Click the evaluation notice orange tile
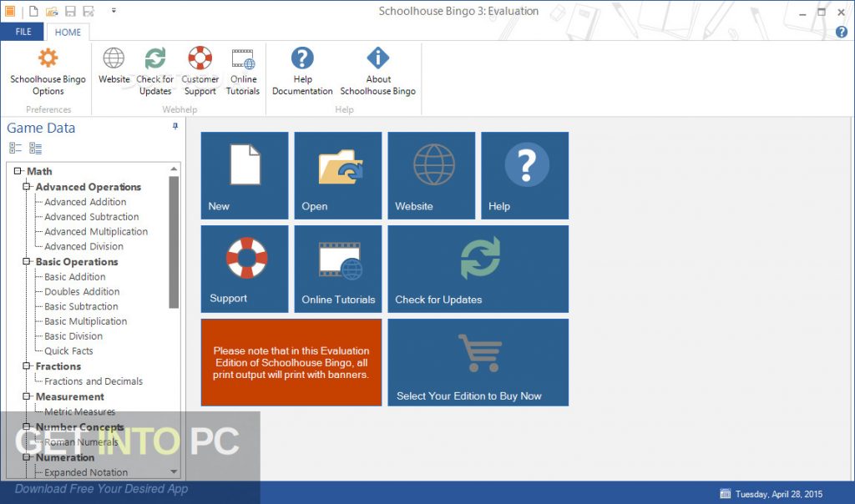This screenshot has width=855, height=504. pos(291,362)
